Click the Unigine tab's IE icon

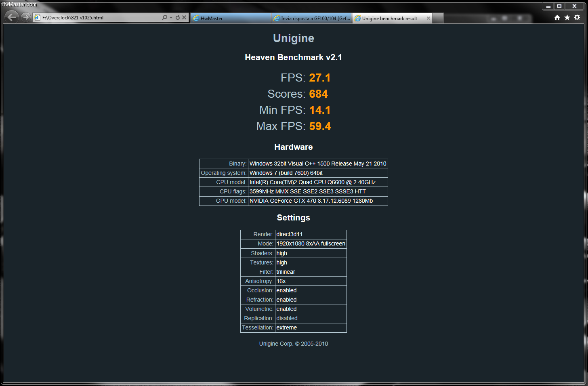(357, 18)
